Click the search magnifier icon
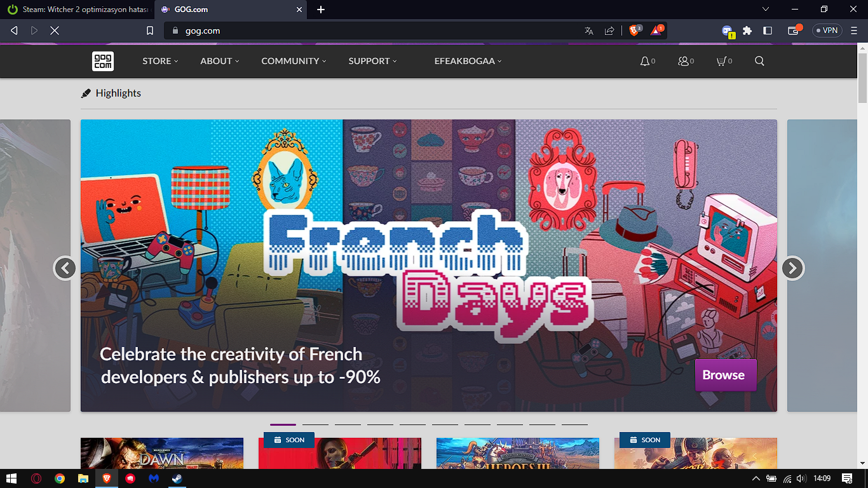 click(759, 61)
